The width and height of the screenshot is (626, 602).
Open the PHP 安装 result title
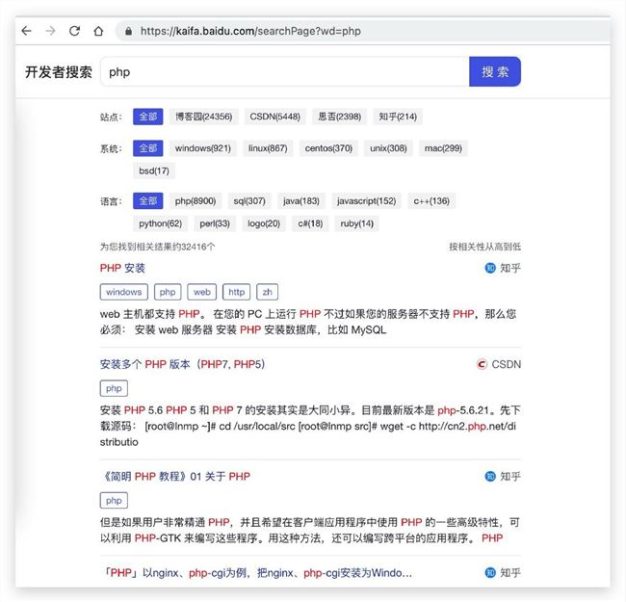click(123, 268)
